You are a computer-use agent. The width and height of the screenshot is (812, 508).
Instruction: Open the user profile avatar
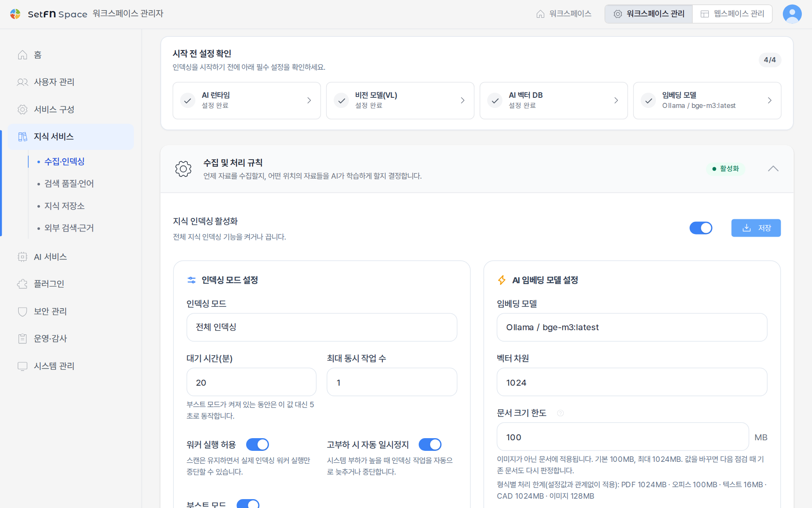(x=792, y=14)
